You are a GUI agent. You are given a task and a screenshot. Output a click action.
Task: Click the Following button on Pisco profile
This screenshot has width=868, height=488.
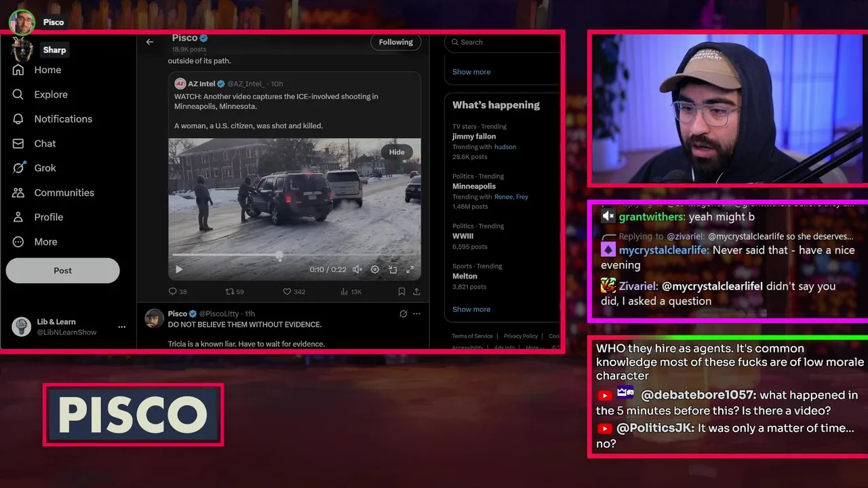[395, 42]
